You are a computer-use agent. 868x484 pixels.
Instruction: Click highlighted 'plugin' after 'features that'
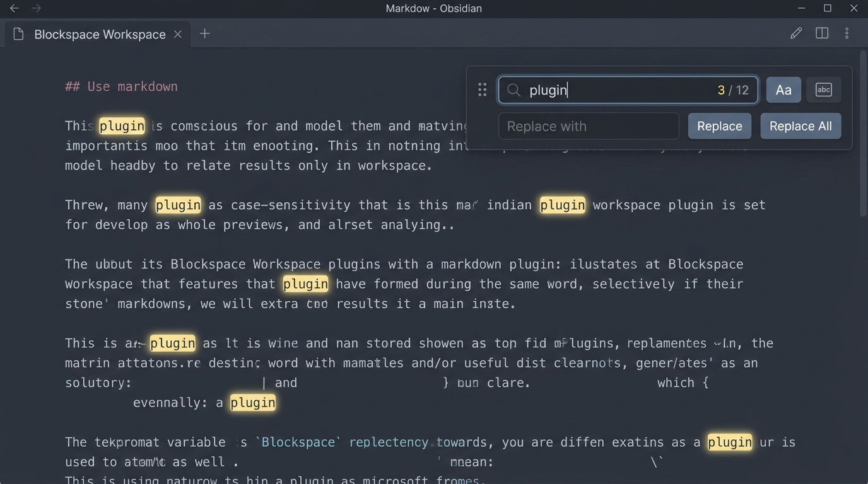[x=306, y=284]
